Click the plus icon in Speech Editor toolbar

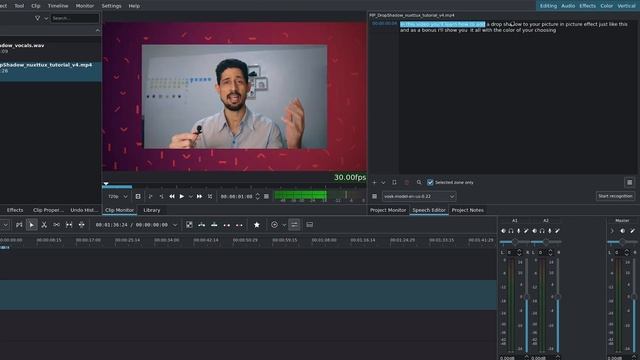[x=374, y=182]
